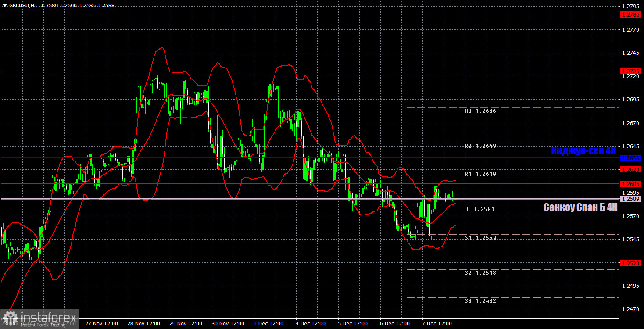Click the 1.2470 price axis value

click(630, 309)
